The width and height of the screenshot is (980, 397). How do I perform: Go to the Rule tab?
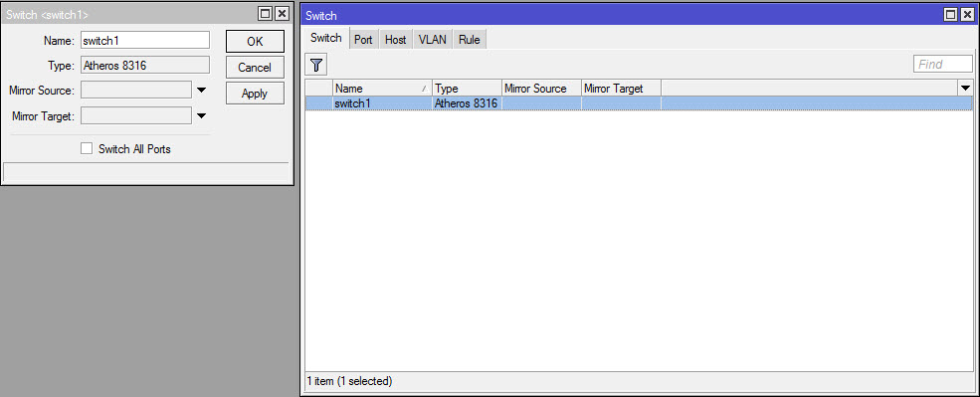pyautogui.click(x=469, y=40)
